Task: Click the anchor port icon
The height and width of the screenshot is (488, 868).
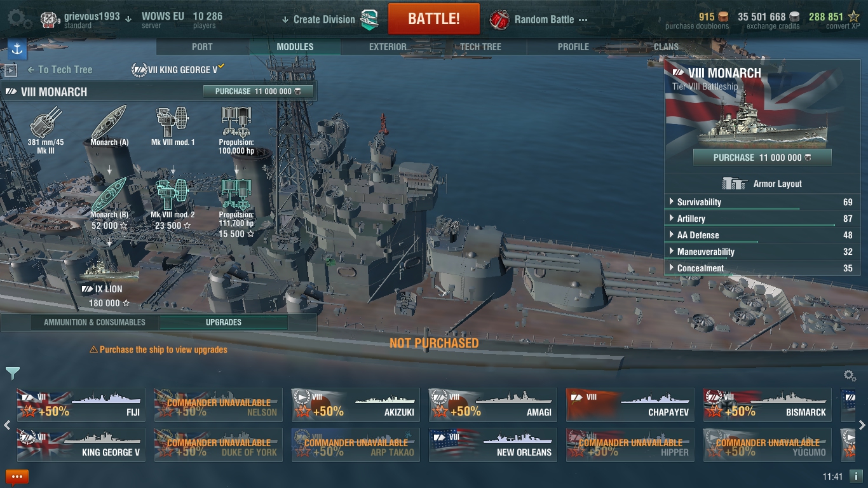Action: pyautogui.click(x=17, y=48)
